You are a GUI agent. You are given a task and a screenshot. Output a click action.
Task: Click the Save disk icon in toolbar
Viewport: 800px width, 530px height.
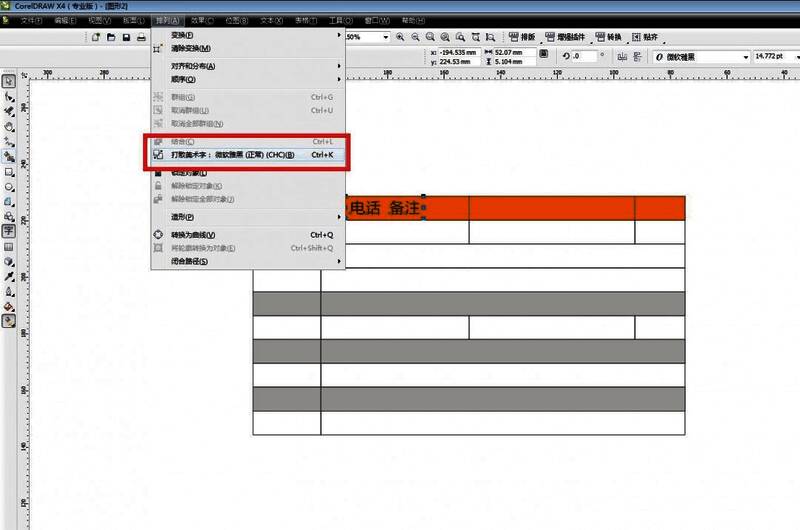tap(126, 37)
